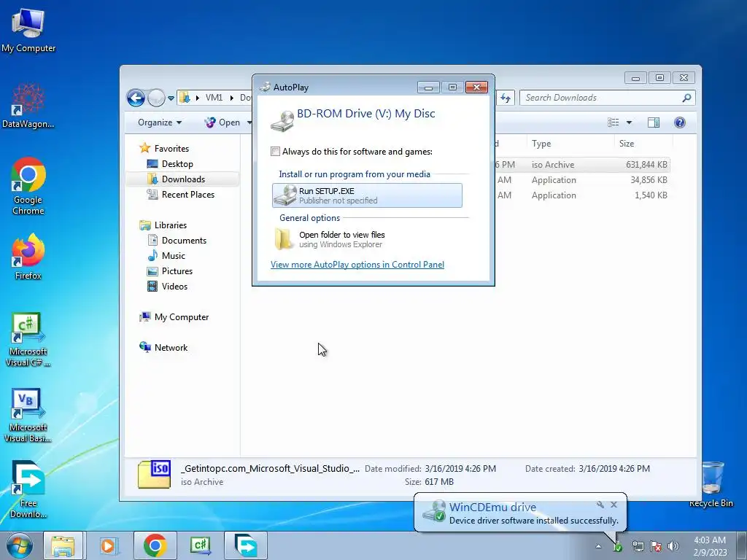Toggle the preview pane
The image size is (747, 560).
click(654, 122)
